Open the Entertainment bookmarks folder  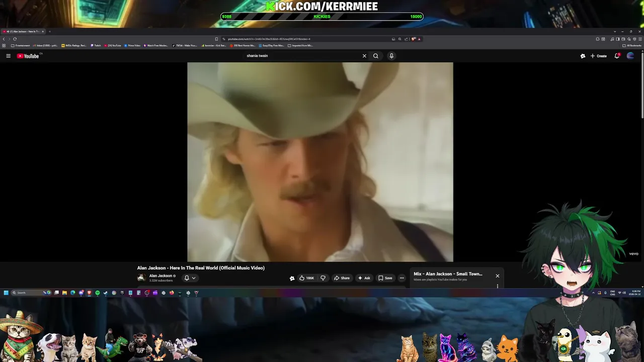point(21,45)
